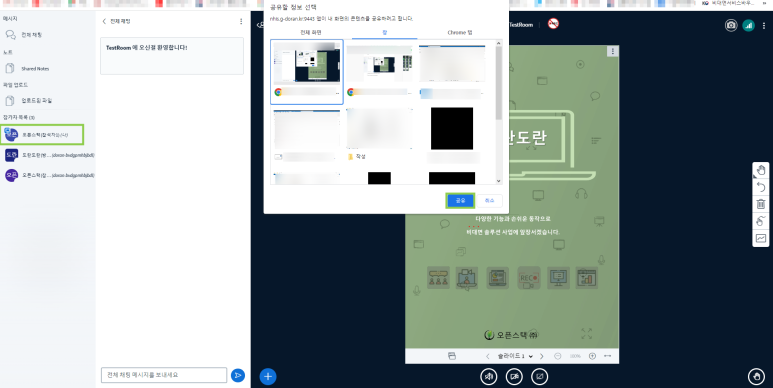
Task: Raise hand with bottom-right hand button
Action: (x=756, y=377)
